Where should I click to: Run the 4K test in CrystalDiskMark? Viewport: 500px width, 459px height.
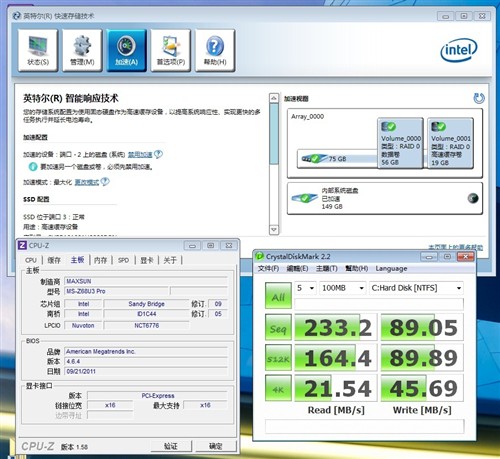coord(278,388)
